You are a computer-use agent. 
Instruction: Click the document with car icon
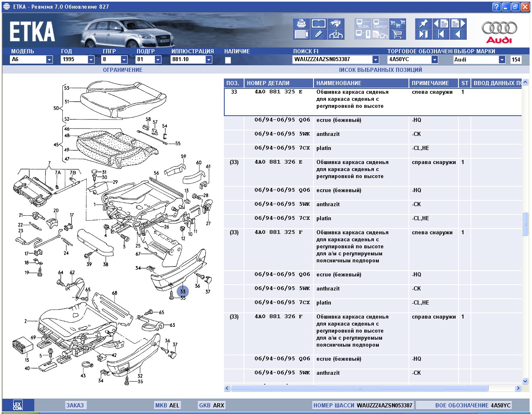(380, 34)
